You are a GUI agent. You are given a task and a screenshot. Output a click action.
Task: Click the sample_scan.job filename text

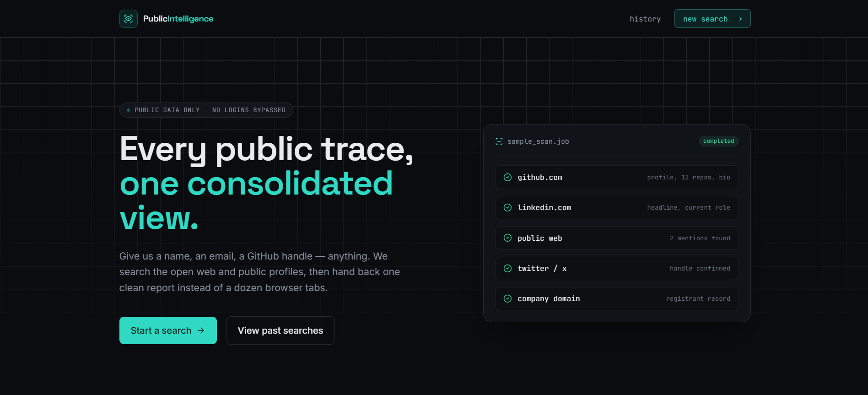[x=538, y=141]
